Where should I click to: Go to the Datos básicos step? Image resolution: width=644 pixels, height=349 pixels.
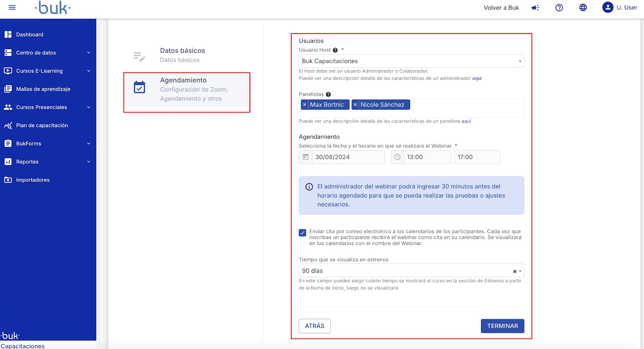coord(182,55)
